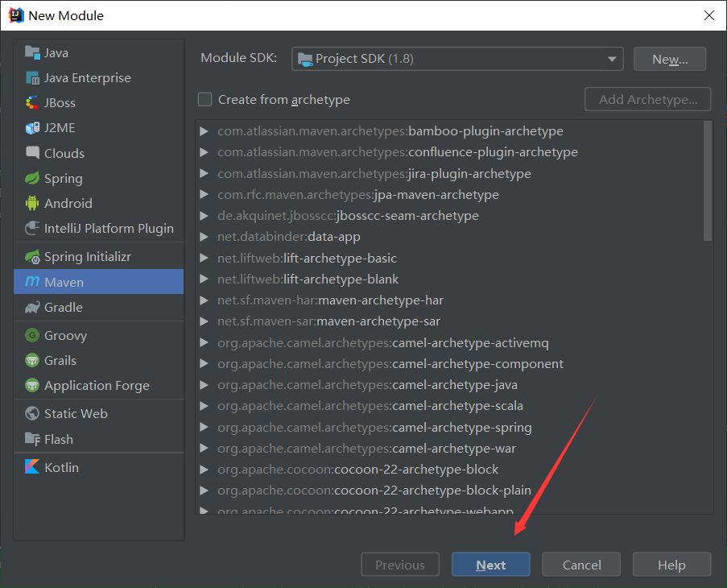Click the IntelliJ logo in title bar

[x=16, y=15]
